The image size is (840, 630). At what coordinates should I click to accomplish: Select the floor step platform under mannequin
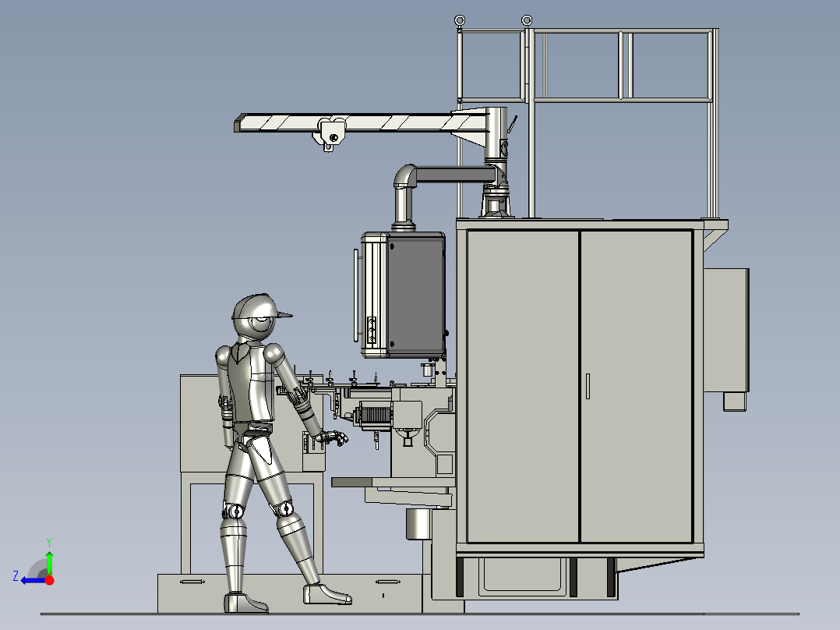[289, 593]
